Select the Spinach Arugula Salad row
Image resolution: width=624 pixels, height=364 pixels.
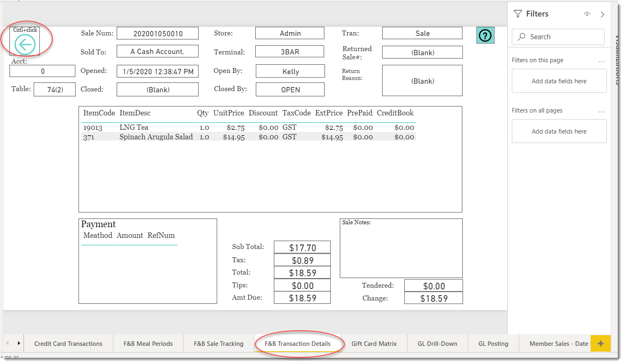pyautogui.click(x=249, y=137)
